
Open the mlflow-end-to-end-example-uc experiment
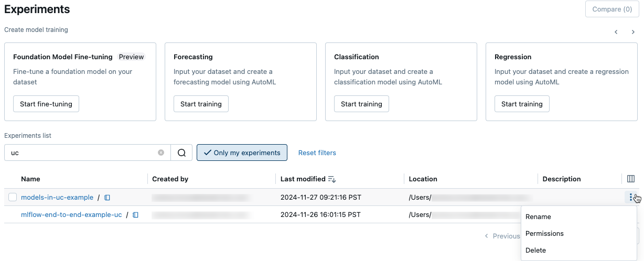(x=71, y=215)
